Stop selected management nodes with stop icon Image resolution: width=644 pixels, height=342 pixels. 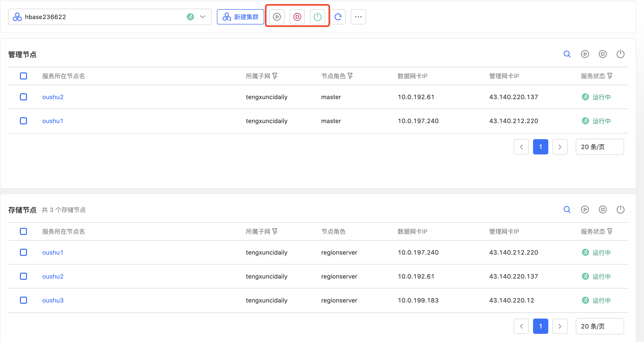pos(603,54)
